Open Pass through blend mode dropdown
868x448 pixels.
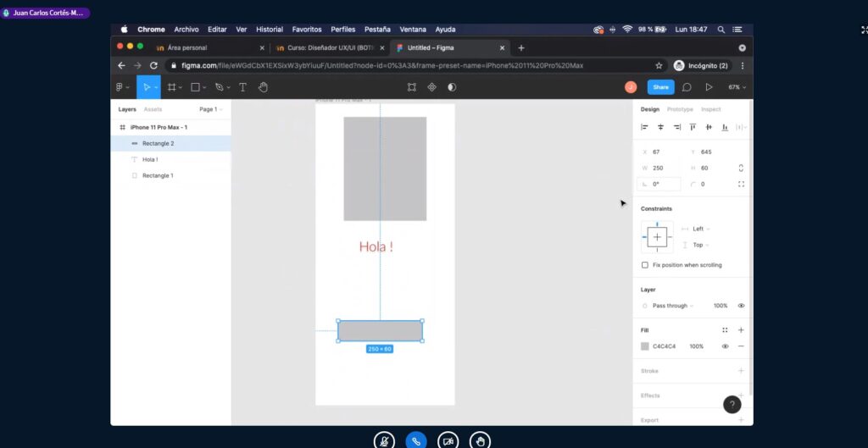pyautogui.click(x=672, y=306)
